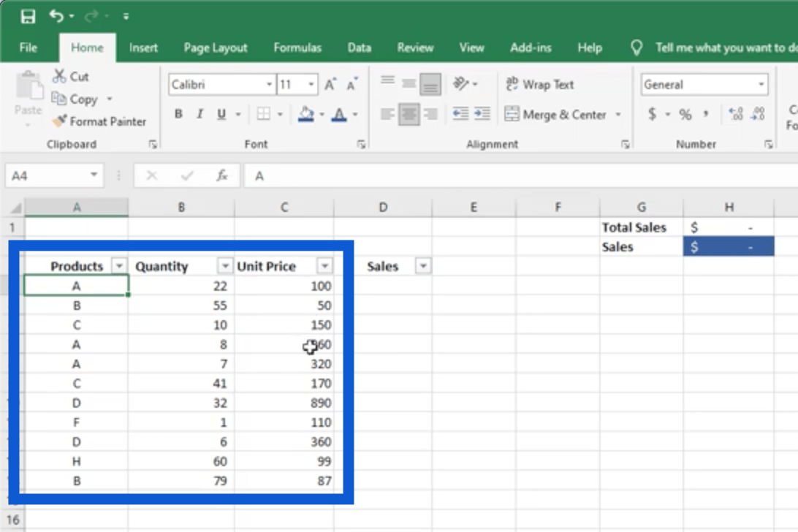
Task: Click the Percent Style icon
Action: point(685,114)
